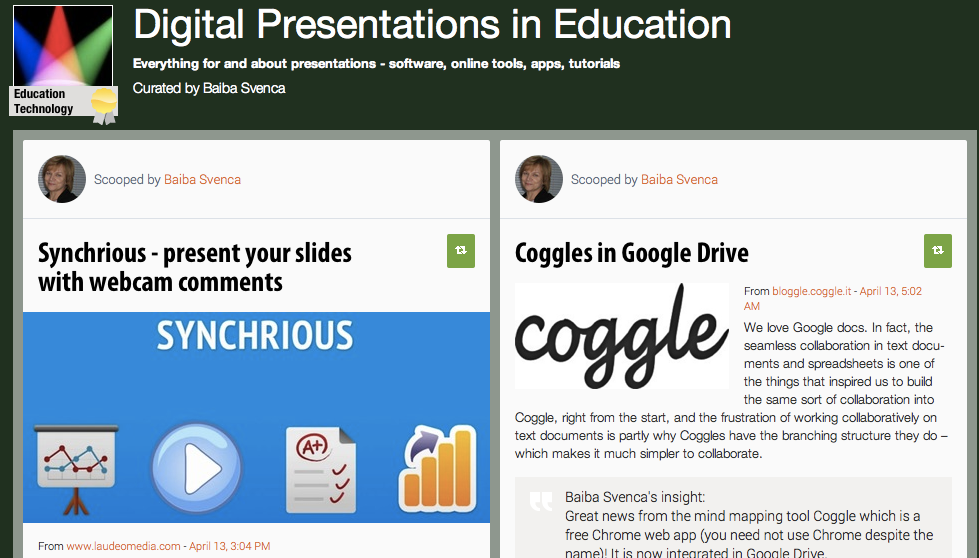Open Baiba Svenca avatar on Coggles post

539,179
